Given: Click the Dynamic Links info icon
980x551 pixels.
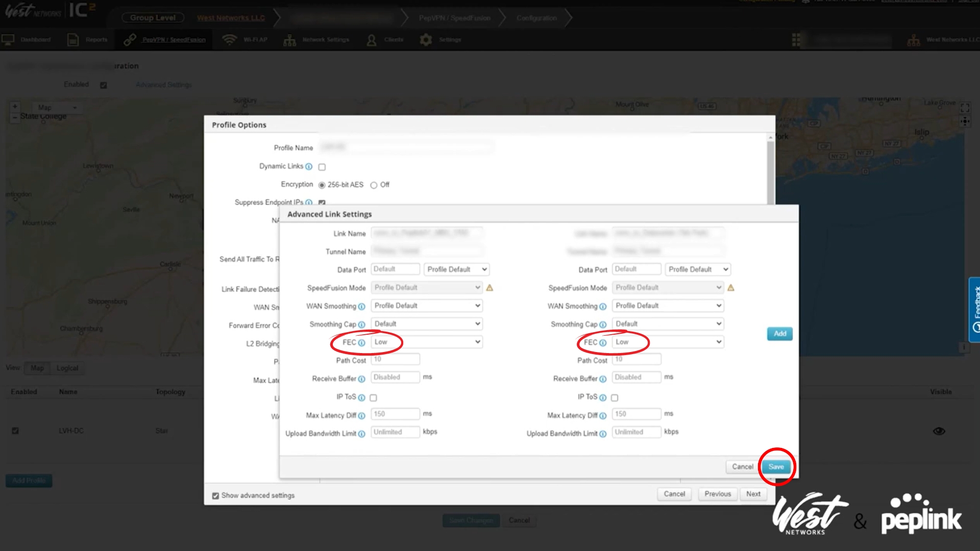Looking at the screenshot, I should [x=309, y=167].
